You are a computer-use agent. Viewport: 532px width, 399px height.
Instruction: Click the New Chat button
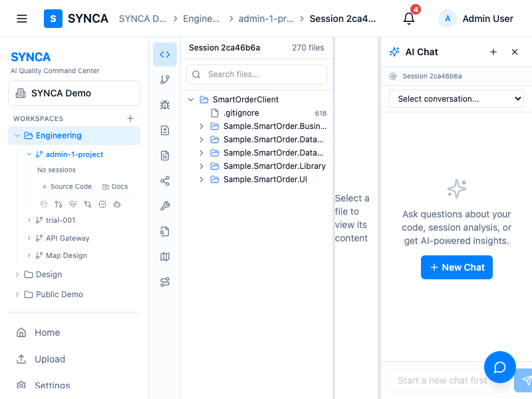click(456, 267)
